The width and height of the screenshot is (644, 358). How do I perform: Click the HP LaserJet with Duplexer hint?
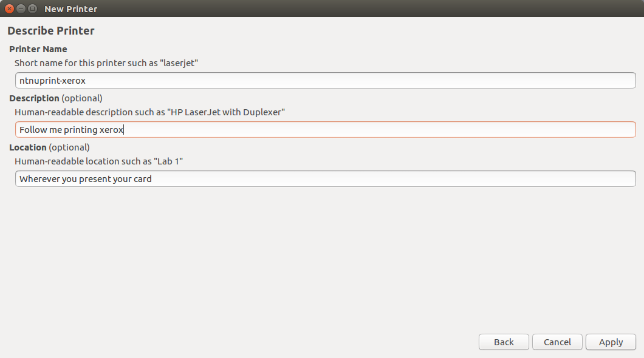[x=150, y=112]
